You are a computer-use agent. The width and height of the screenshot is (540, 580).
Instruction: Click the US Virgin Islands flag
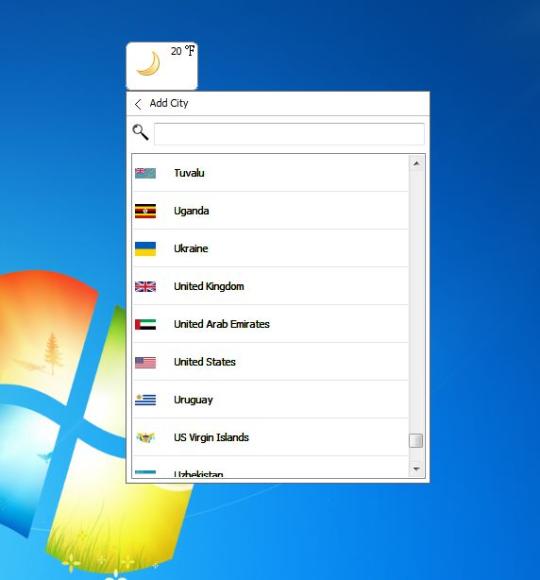click(145, 438)
